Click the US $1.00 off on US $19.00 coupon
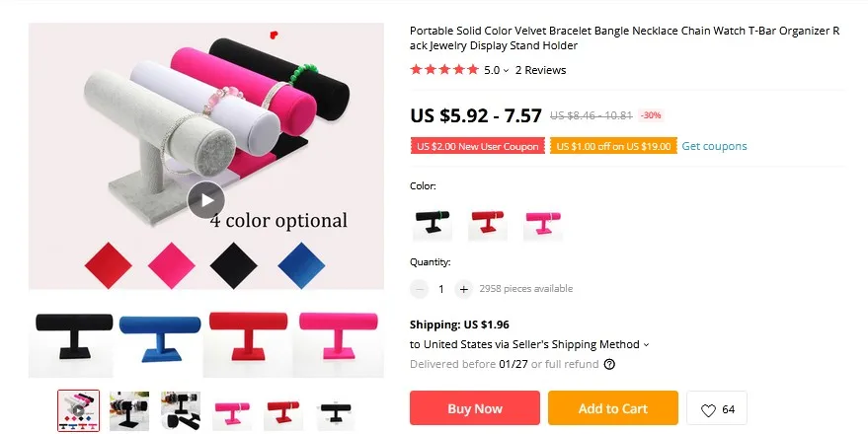Screen dimensions: 868x434 [613, 146]
